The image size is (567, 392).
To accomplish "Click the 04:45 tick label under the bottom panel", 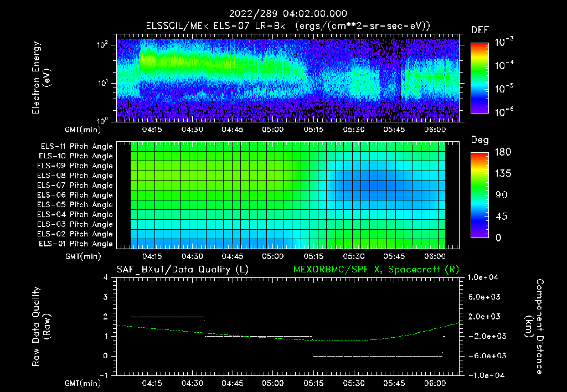I will pyautogui.click(x=232, y=383).
